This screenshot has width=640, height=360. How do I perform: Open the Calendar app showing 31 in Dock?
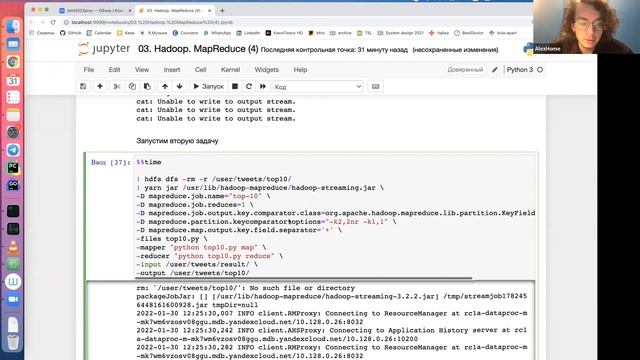point(13,80)
